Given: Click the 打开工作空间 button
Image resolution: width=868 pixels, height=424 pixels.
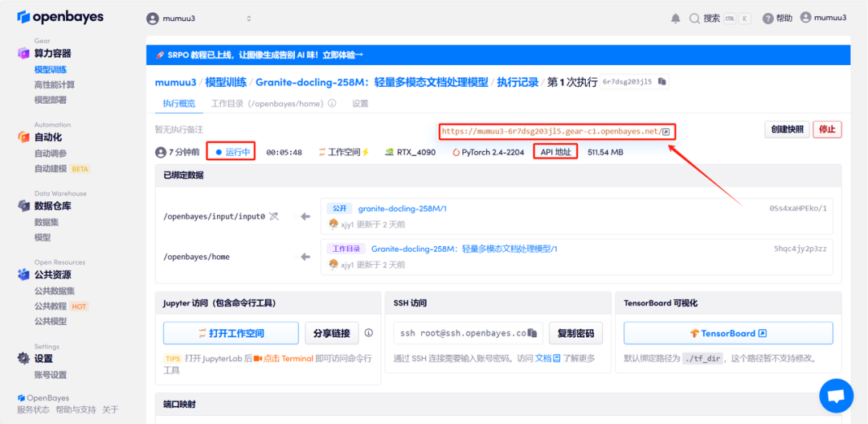Looking at the screenshot, I should point(231,333).
